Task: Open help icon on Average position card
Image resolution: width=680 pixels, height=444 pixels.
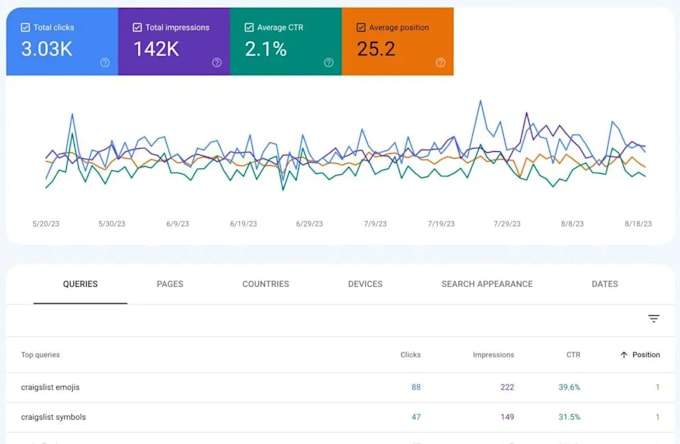Action: (x=440, y=62)
